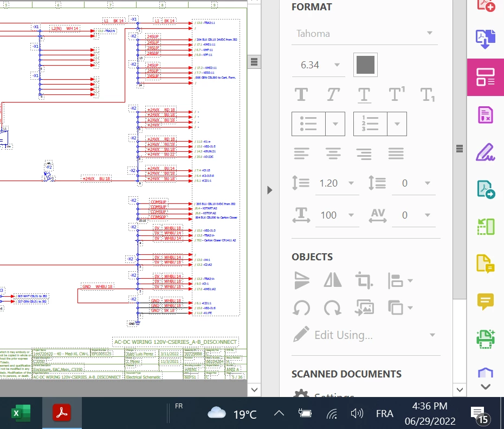Open the weather widget showing 19°C

tap(232, 414)
